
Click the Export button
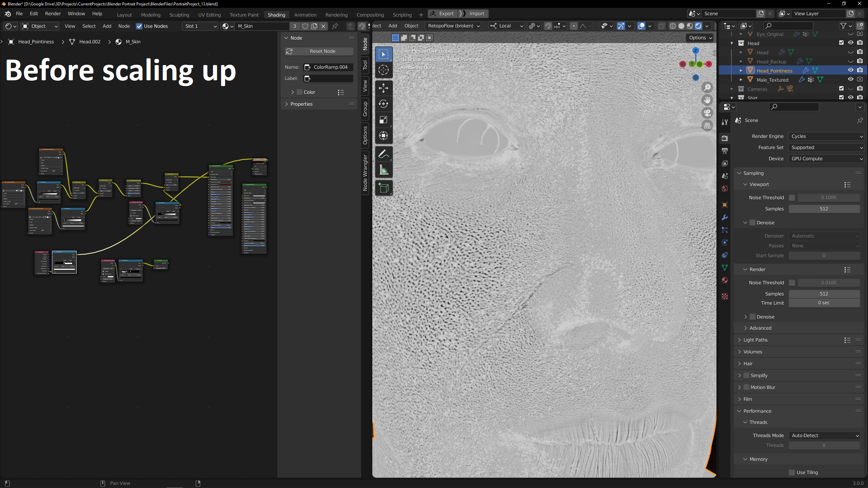442,14
